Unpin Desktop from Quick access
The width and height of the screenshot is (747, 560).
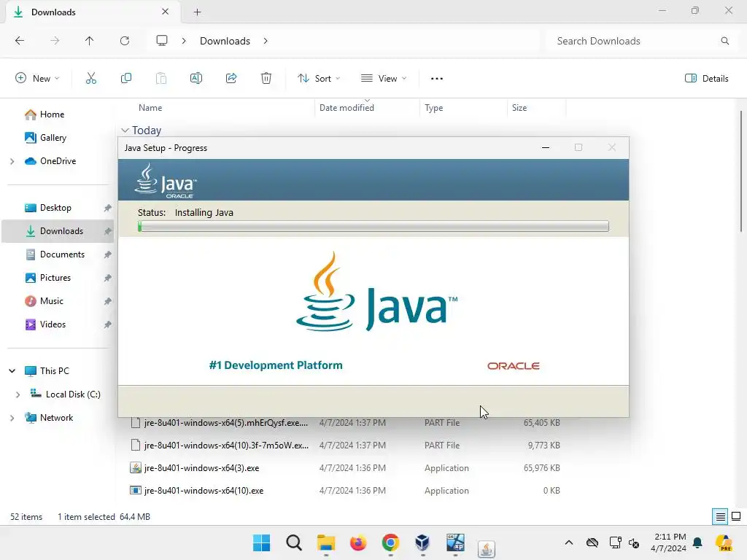[x=108, y=208]
